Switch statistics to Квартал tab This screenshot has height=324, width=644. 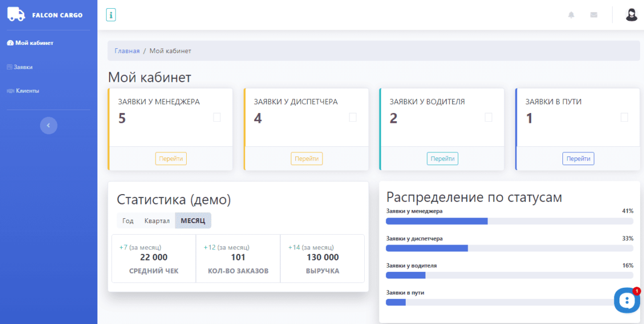pos(157,221)
